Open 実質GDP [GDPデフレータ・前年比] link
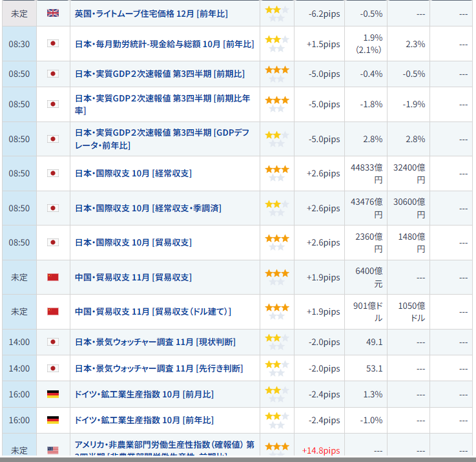Screen dimensions: 476x462 point(161,139)
